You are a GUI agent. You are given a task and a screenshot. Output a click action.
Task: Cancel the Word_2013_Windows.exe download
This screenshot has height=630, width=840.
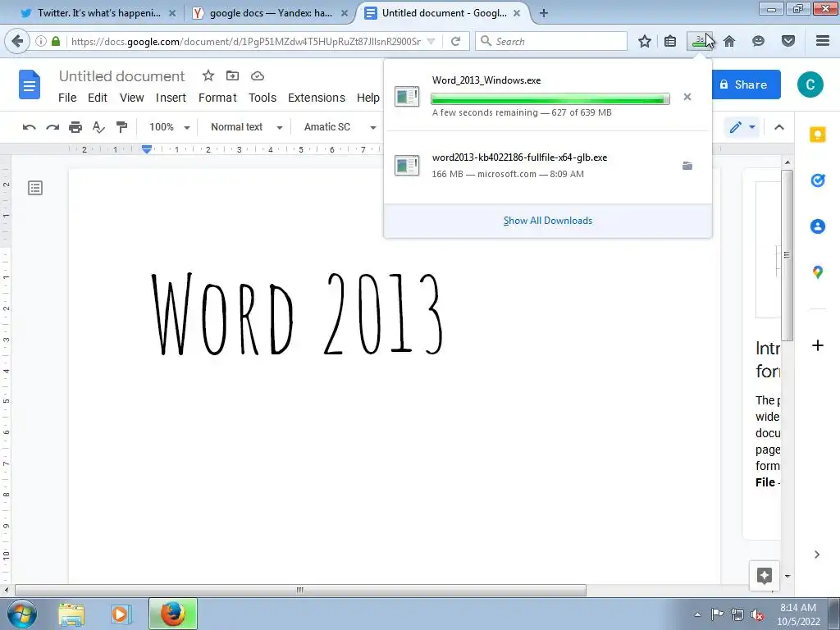687,97
